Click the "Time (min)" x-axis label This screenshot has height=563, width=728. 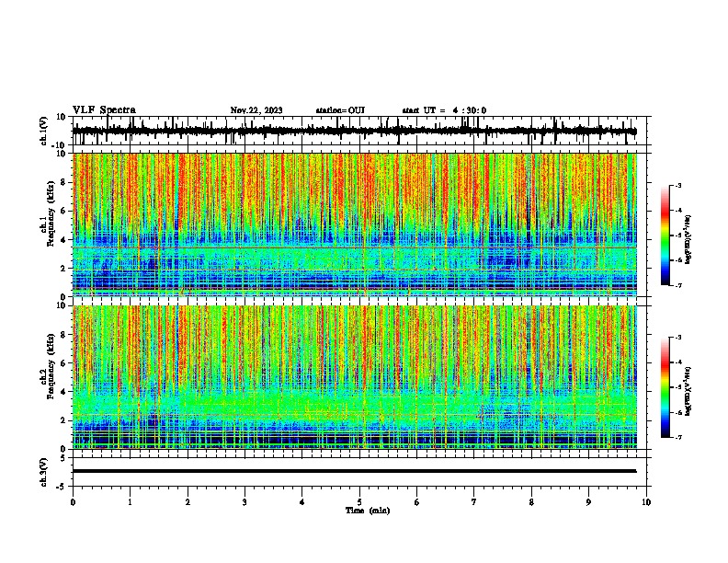point(368,511)
